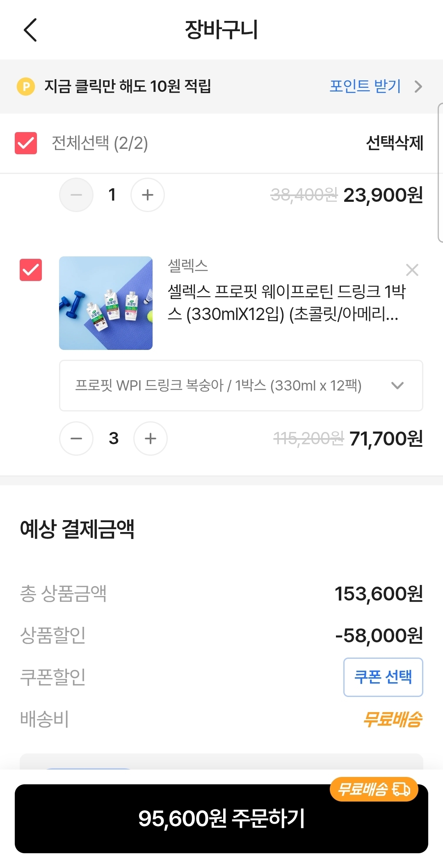Toggle the 전체선택 checkbox

pos(26,143)
